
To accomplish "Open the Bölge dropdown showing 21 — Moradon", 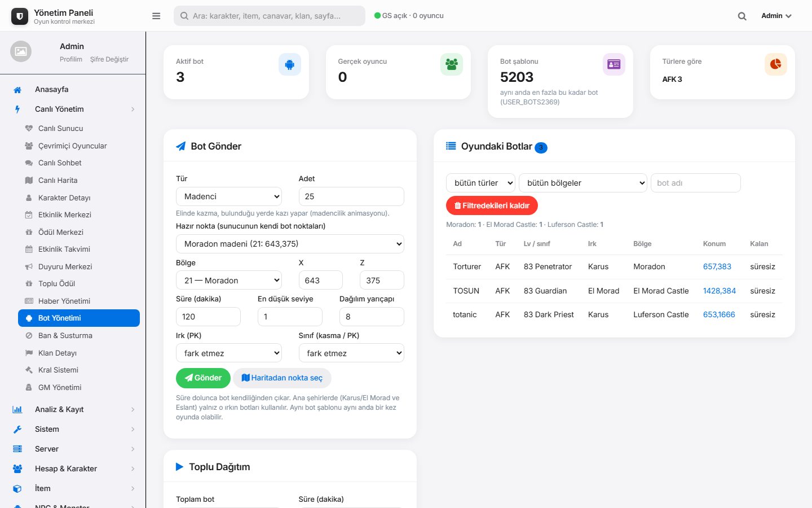I will [229, 281].
